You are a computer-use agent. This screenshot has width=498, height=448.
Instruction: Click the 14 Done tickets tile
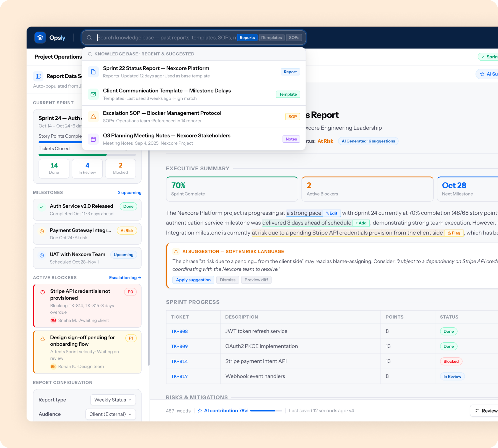[x=54, y=168]
